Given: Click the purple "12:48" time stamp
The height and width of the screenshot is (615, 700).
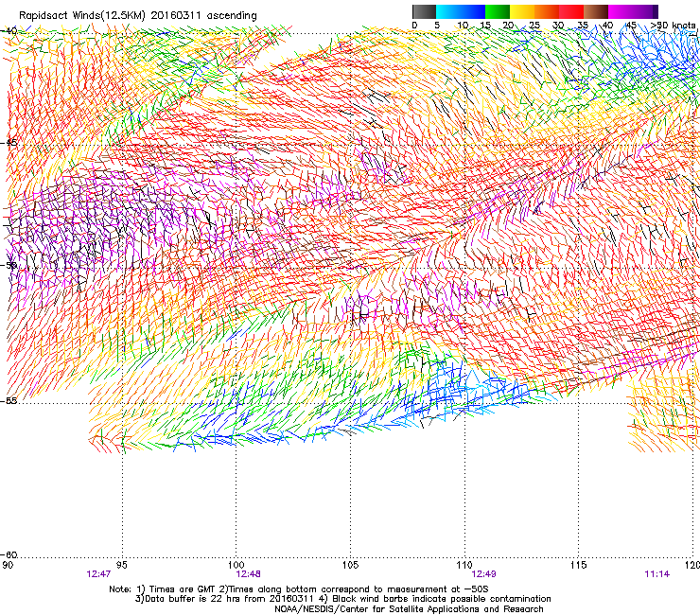Looking at the screenshot, I should (x=248, y=574).
